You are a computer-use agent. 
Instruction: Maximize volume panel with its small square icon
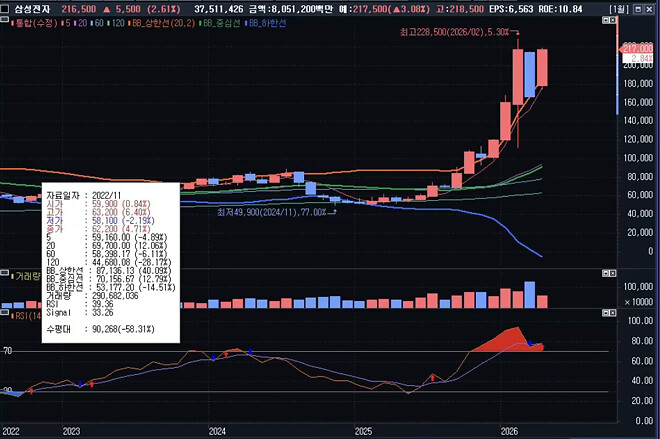606,273
